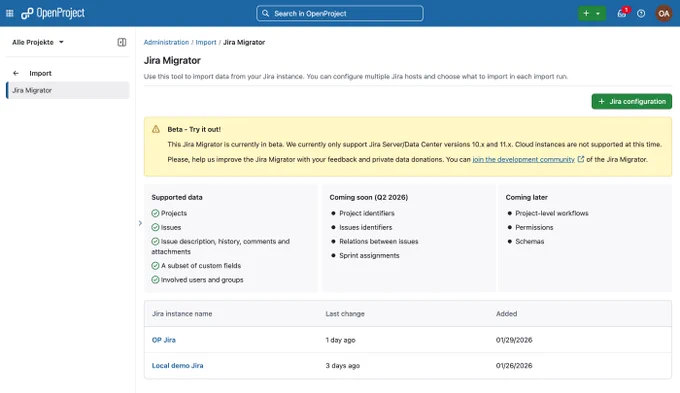Open Import breadcrumb link

coord(206,42)
